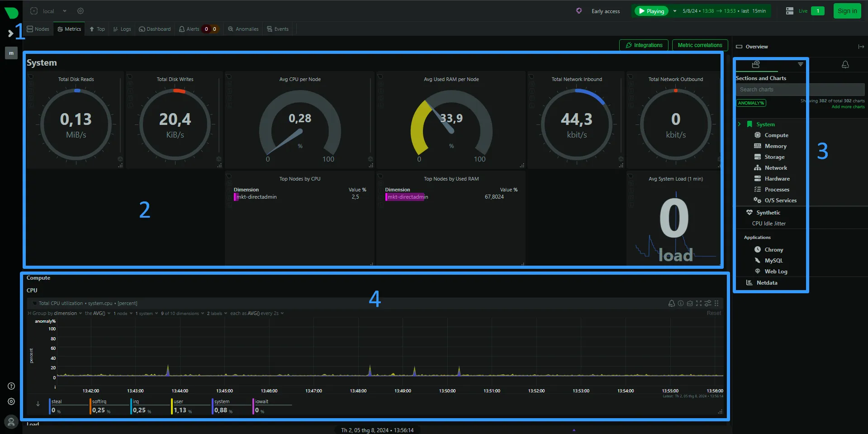This screenshot has height=434, width=868.
Task: Open the Web Log application section
Action: [x=776, y=272]
